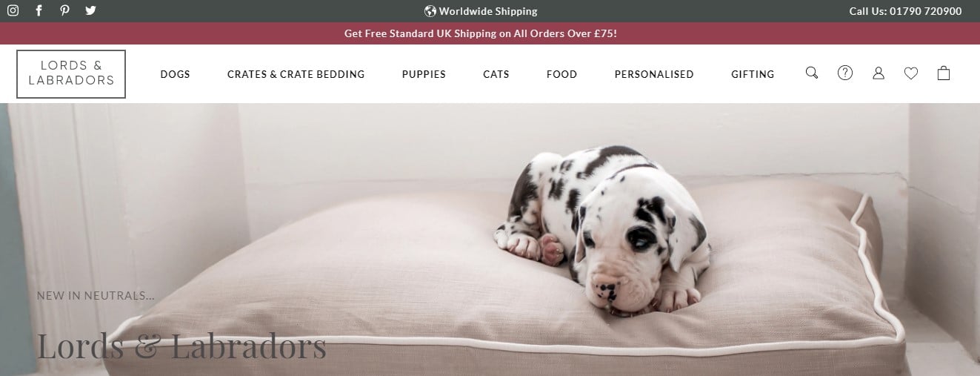Select the Puppies menu item

(424, 74)
